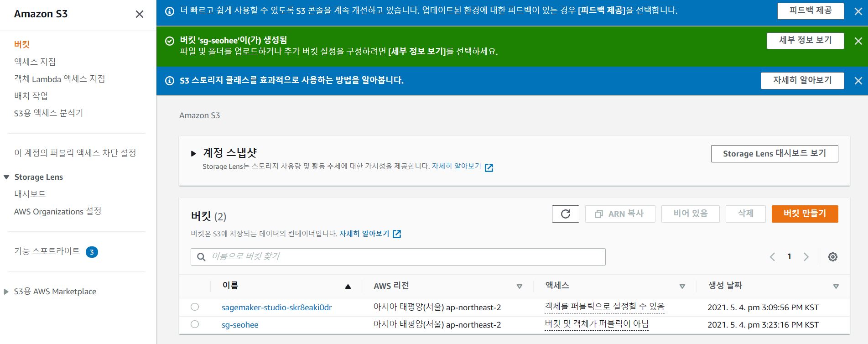This screenshot has height=344, width=868.
Task: Close the Amazon S3 sidebar panel
Action: click(x=140, y=14)
